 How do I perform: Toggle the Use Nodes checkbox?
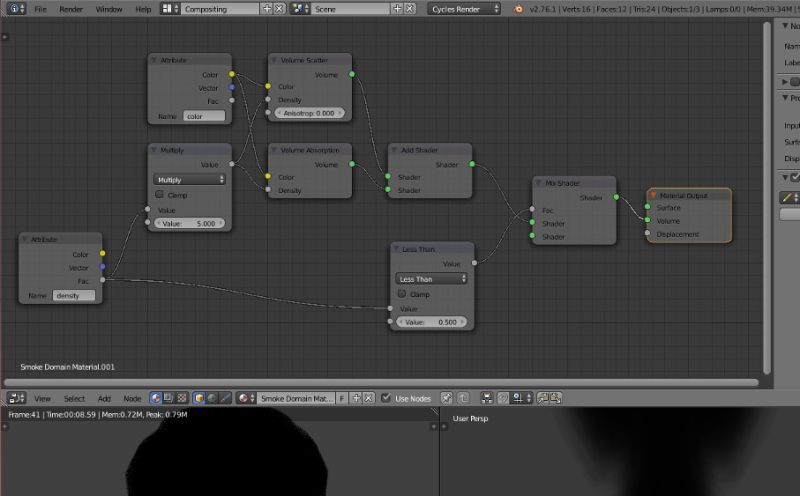pos(386,398)
